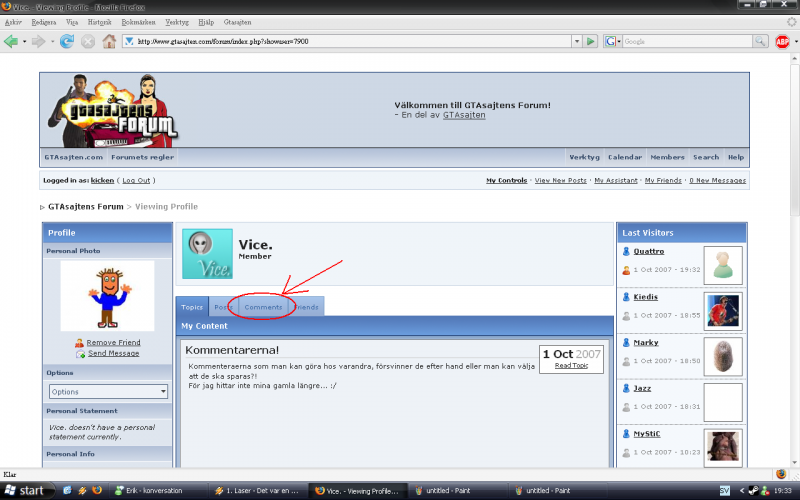Screen dimensions: 800x500
Task: Open the search engine selector dropdown
Action: [x=612, y=41]
